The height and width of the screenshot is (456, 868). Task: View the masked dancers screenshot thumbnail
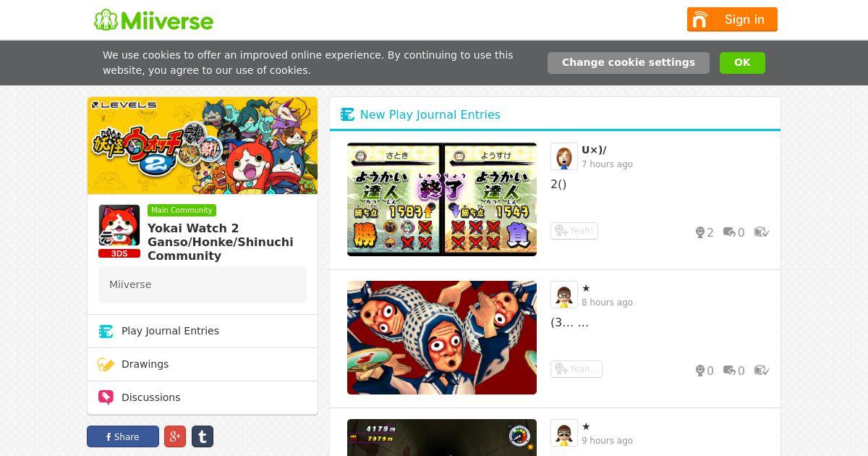point(442,337)
